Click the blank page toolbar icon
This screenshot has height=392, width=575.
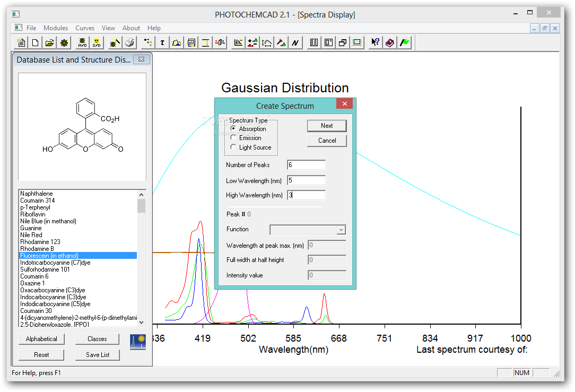[35, 42]
